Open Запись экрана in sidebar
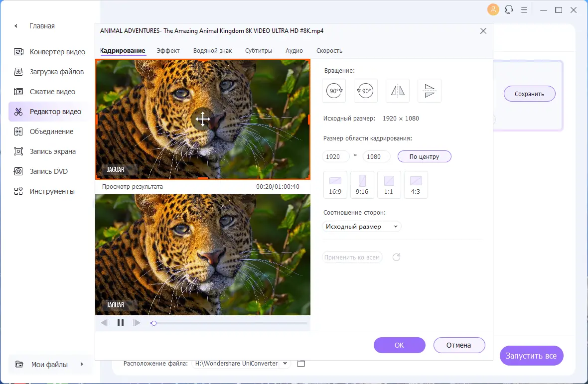The image size is (588, 384). click(49, 151)
